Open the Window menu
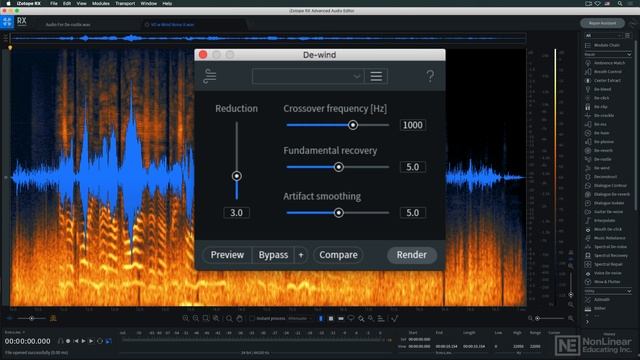 149,3
